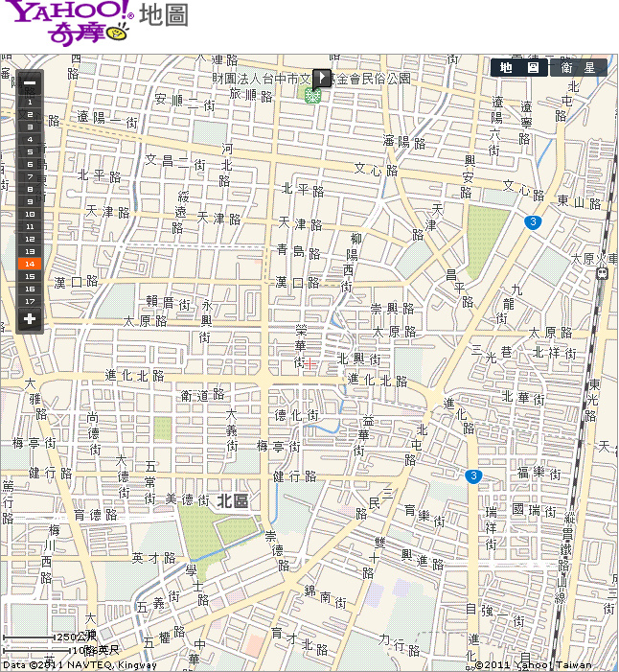Click the 英才路 street label

[x=153, y=558]
